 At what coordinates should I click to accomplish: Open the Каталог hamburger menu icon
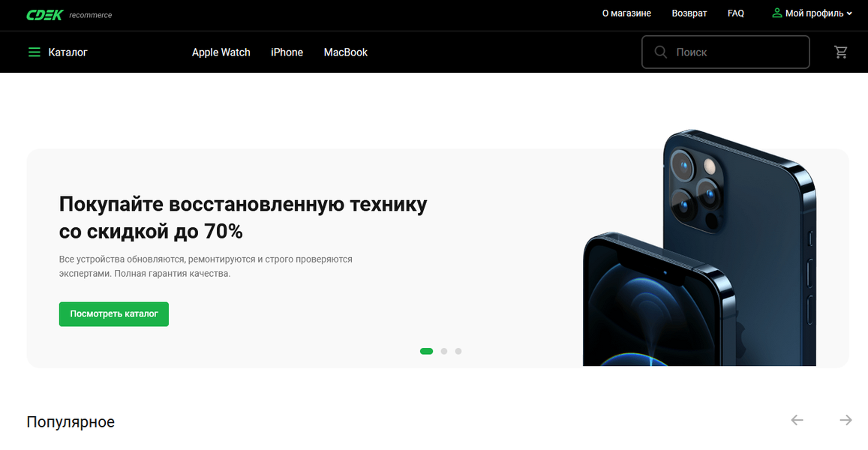coord(35,52)
